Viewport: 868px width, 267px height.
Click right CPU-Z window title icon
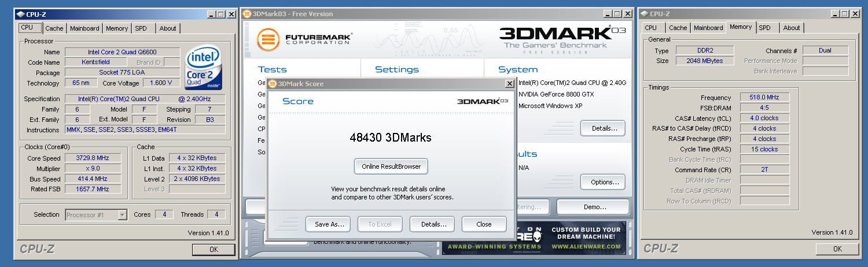[644, 14]
